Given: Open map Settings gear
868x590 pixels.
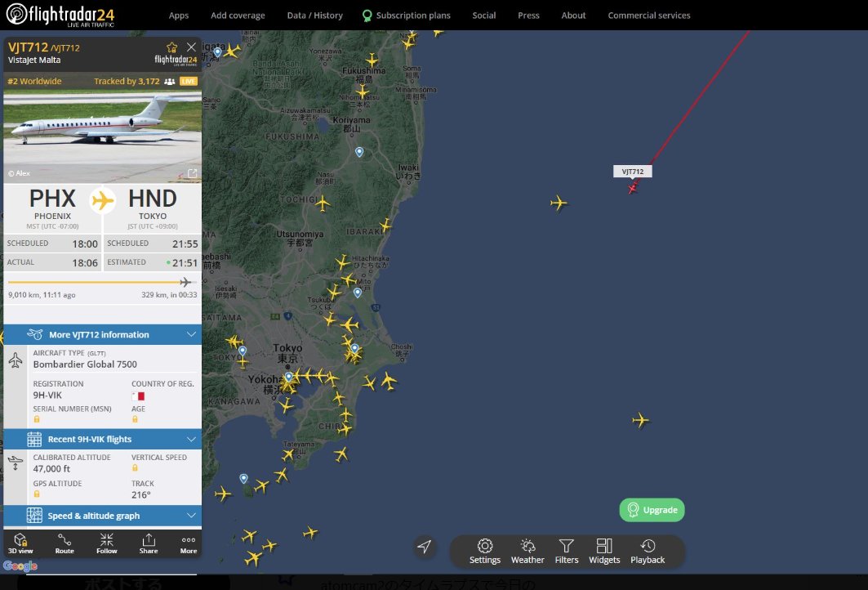Looking at the screenshot, I should pyautogui.click(x=485, y=551).
